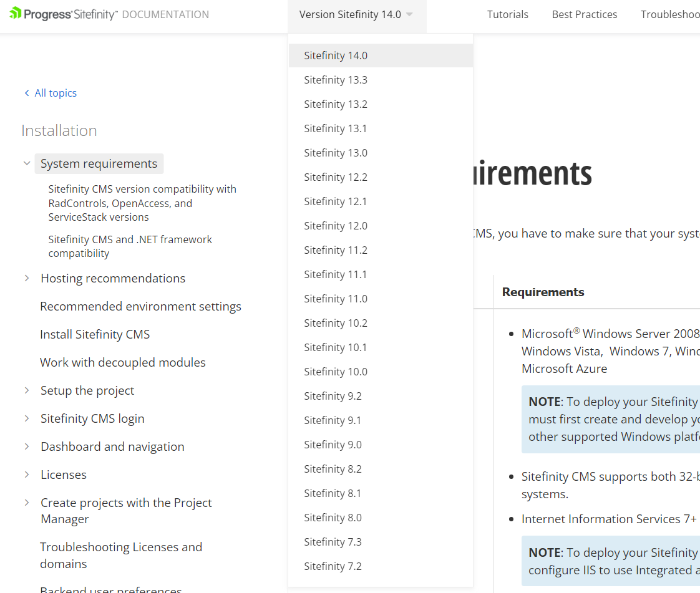Expand the Licenses chevron arrow
The height and width of the screenshot is (593, 700).
[x=27, y=475]
